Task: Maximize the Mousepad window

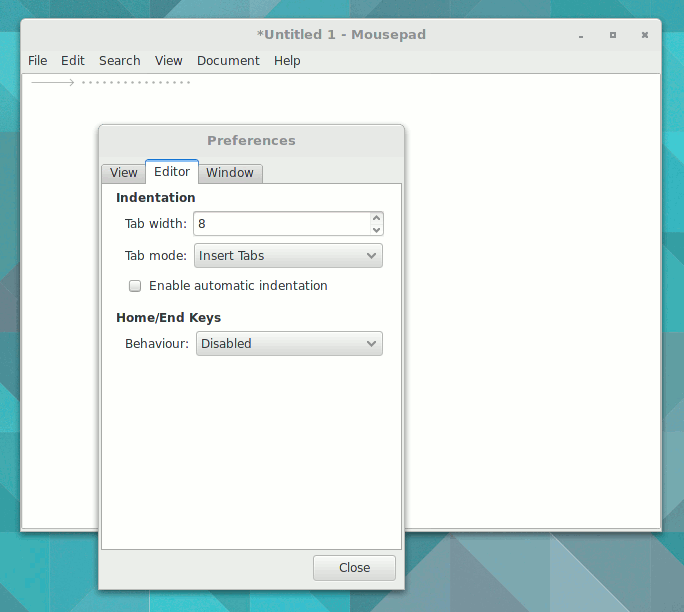Action: pyautogui.click(x=613, y=35)
